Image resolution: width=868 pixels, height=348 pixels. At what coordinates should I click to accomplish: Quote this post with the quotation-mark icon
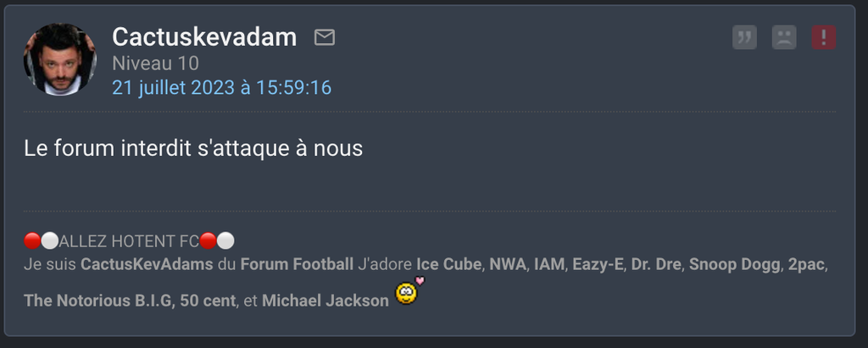[x=744, y=37]
